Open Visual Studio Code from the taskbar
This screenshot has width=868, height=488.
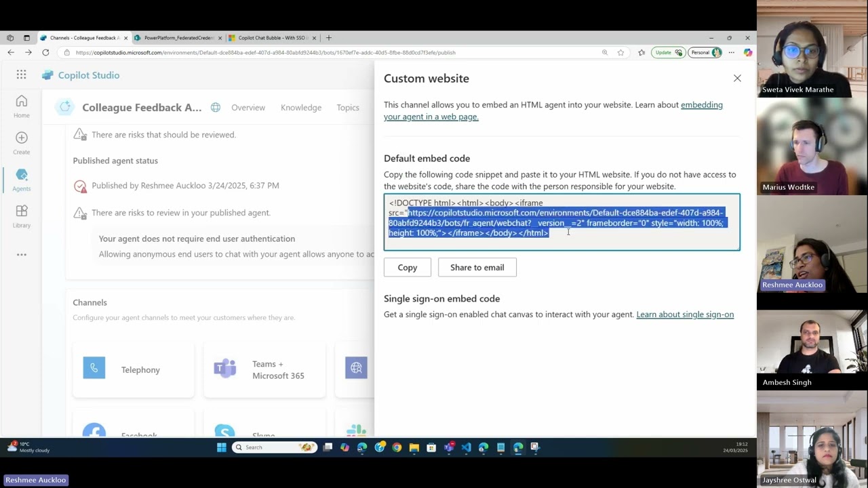(466, 447)
